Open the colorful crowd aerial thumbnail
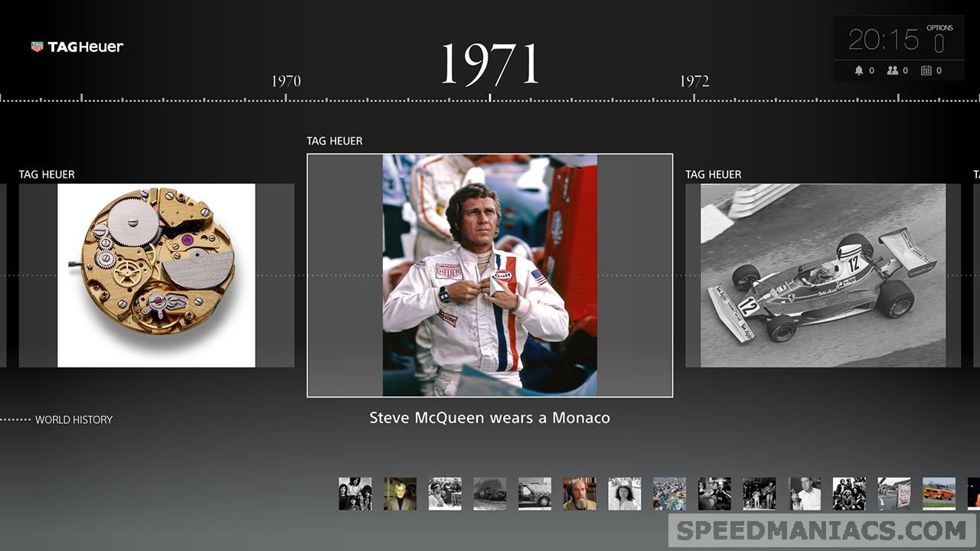Screen dimensions: 980x551 click(x=670, y=494)
